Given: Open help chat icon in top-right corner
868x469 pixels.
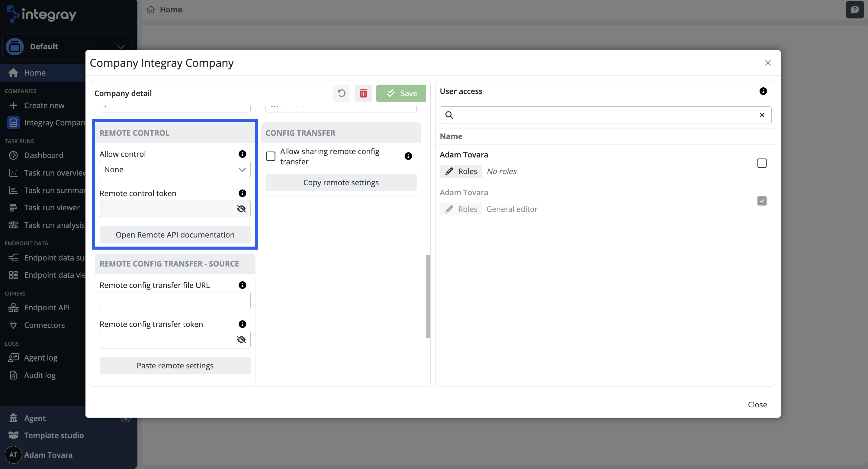Looking at the screenshot, I should (854, 10).
